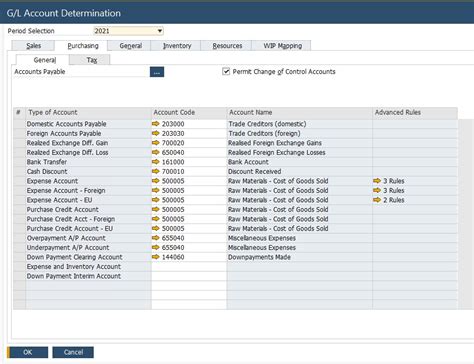
Task: Open link arrow for Expense Account - EU
Action: point(156,200)
